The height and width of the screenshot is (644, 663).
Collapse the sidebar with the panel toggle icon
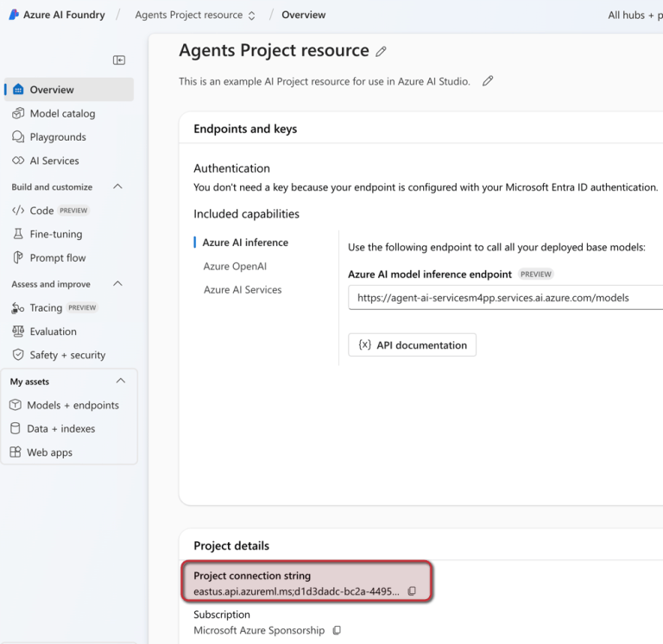(x=119, y=60)
